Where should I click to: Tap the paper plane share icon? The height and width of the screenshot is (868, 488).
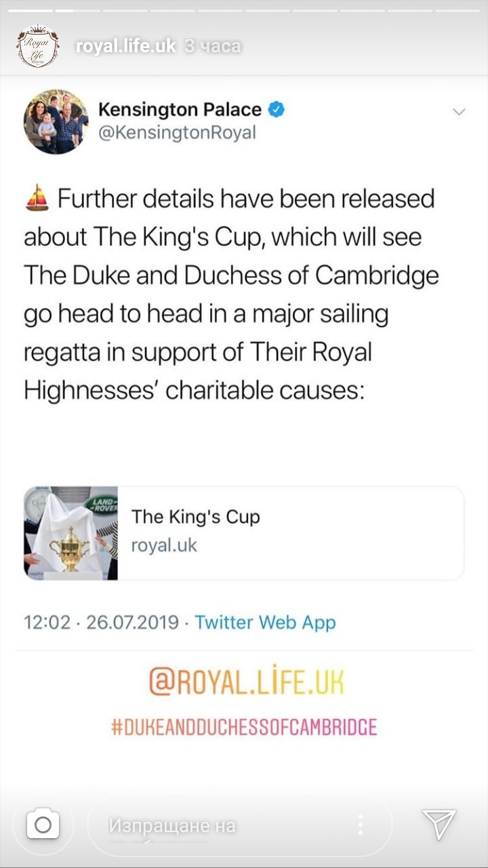coord(439,825)
